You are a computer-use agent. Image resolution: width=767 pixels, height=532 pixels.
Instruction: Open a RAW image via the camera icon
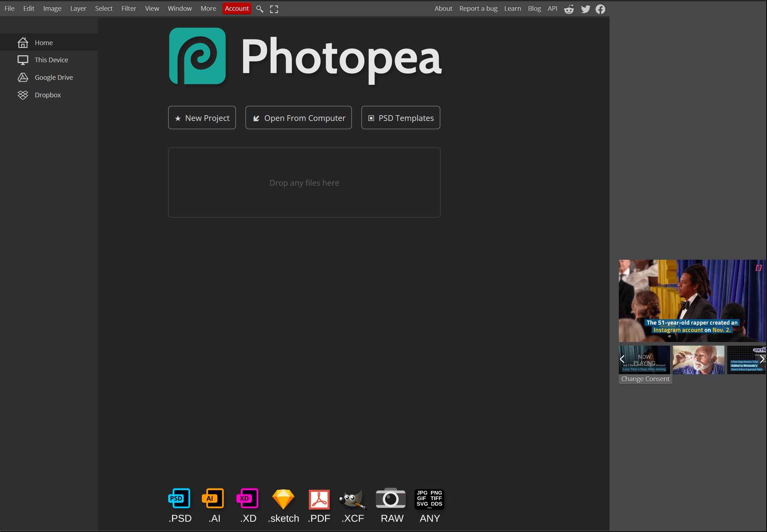coord(391,499)
